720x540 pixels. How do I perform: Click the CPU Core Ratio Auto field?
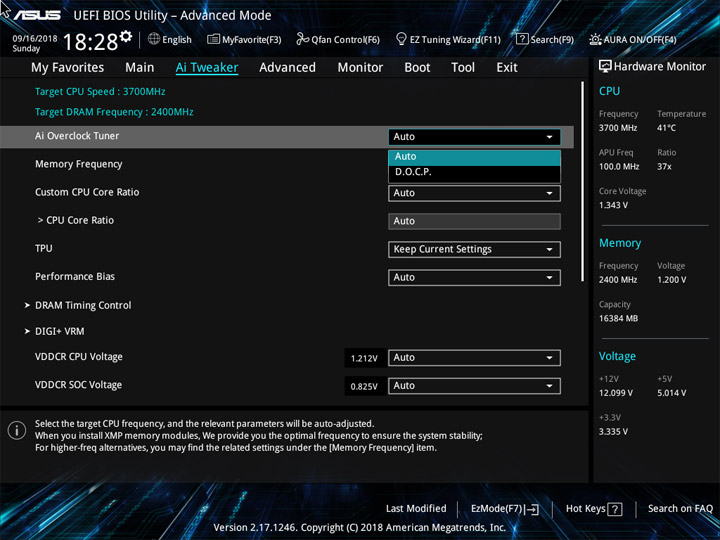point(474,221)
